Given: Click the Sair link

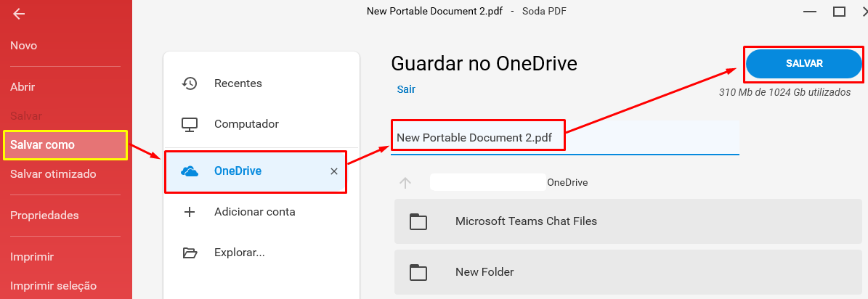Looking at the screenshot, I should 406,89.
